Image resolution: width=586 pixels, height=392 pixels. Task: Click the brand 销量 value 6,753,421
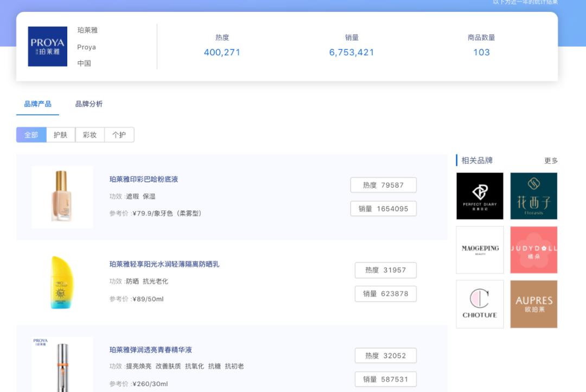[x=351, y=52]
